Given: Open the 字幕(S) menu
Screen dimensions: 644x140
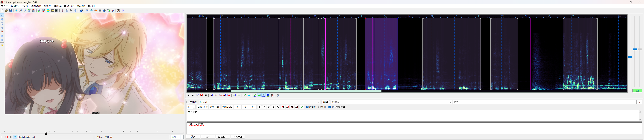Looking at the screenshot, I should pyautogui.click(x=25, y=6).
